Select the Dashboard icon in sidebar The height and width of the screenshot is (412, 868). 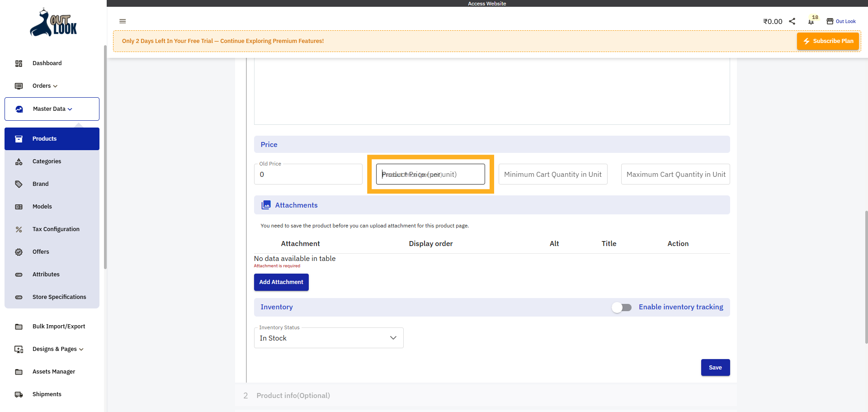(x=19, y=63)
